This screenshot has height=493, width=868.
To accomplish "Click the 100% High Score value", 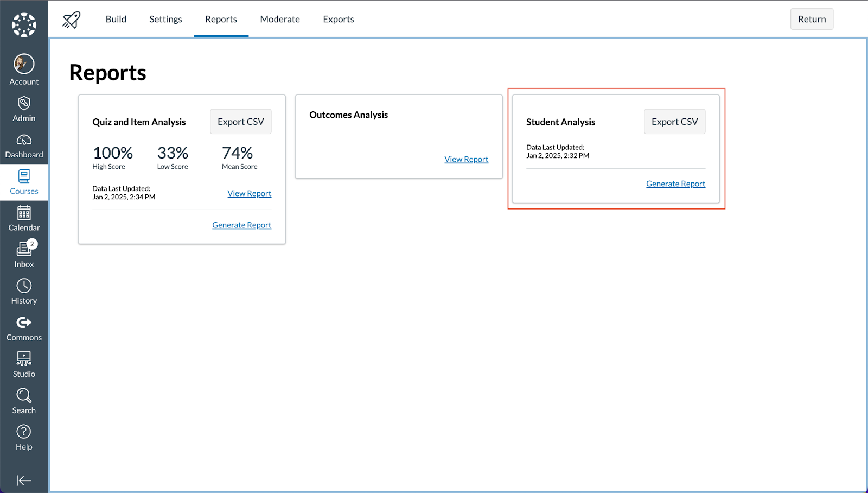I will [x=113, y=153].
